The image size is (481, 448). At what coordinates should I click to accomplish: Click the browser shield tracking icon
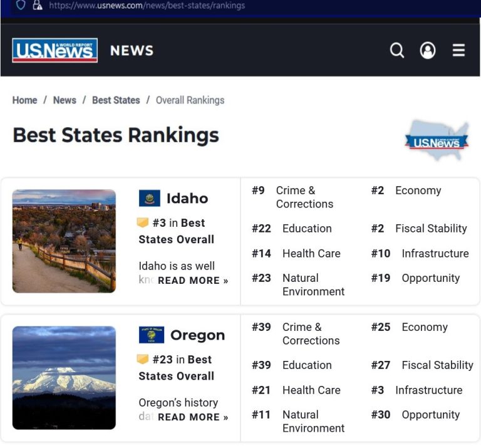click(x=21, y=5)
